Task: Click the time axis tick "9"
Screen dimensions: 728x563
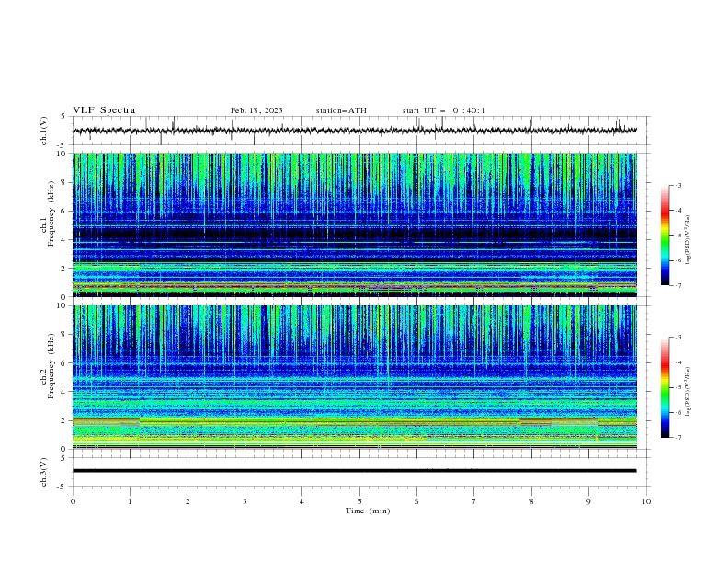Action: click(x=588, y=501)
